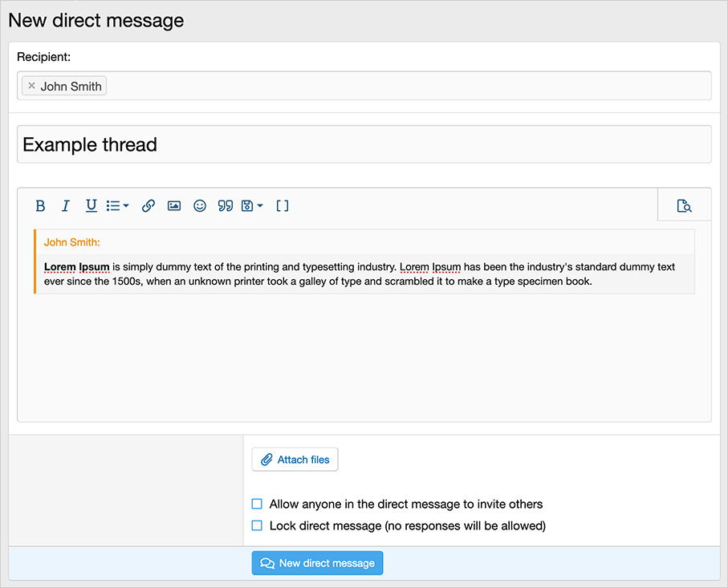
Task: Open the smilies emoji picker
Action: pyautogui.click(x=200, y=206)
